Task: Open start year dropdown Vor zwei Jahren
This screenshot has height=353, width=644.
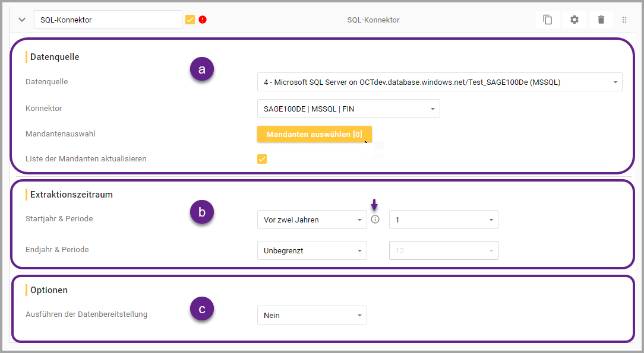Action: click(x=312, y=220)
